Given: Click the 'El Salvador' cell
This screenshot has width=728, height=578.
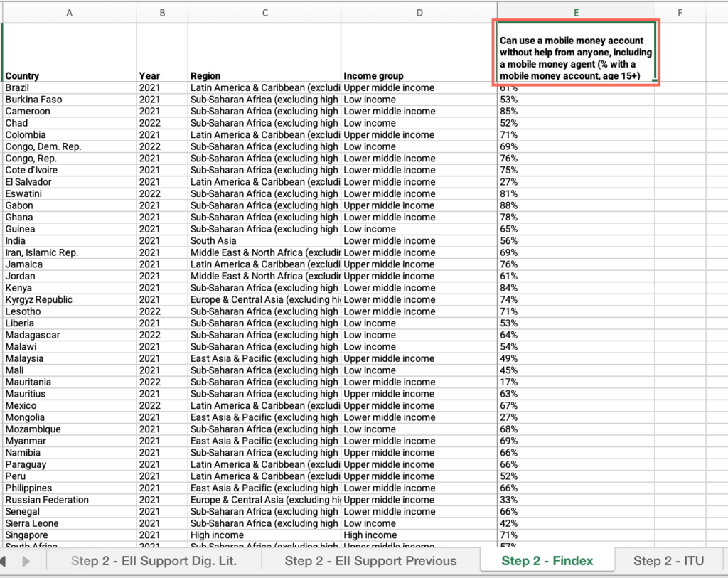Looking at the screenshot, I should [x=69, y=182].
